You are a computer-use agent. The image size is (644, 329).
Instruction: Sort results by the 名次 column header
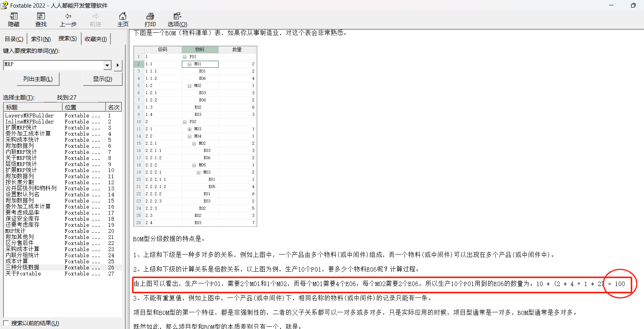pos(113,108)
